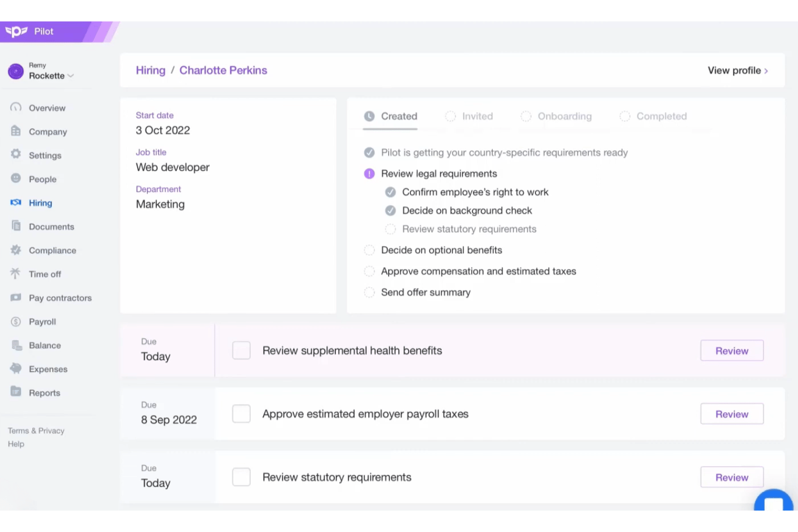Screen dimensions: 798x532
Task: Click the Company building icon
Action: click(16, 131)
